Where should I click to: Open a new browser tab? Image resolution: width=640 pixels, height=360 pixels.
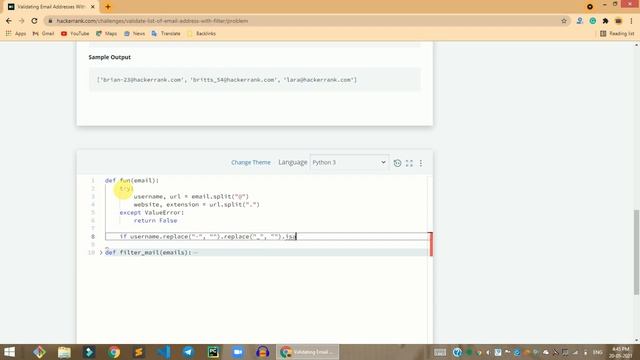click(108, 7)
